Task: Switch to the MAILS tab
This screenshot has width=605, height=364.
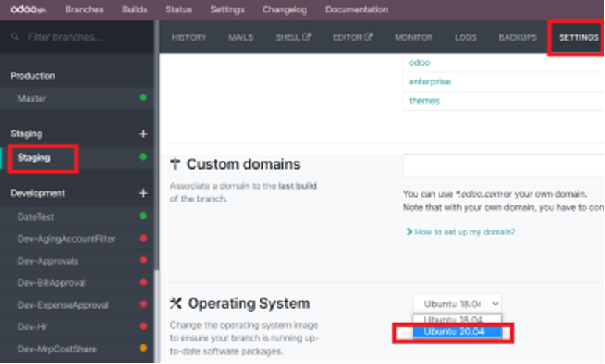Action: tap(241, 37)
